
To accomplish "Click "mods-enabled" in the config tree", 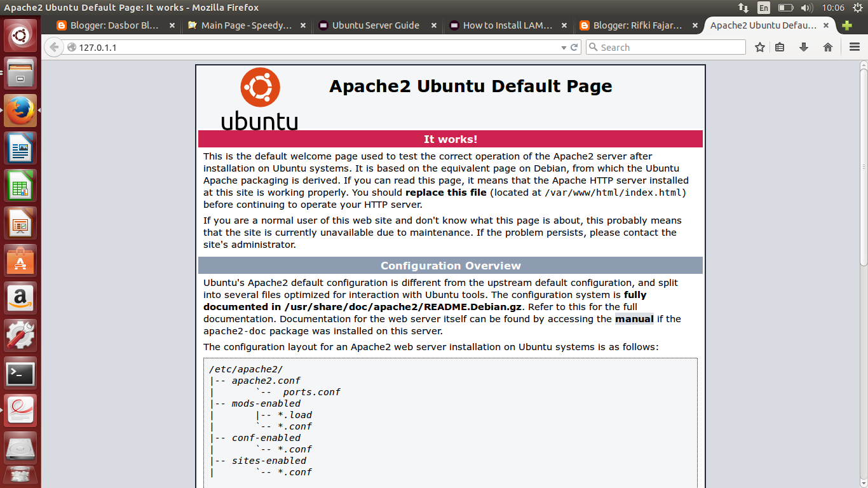I will point(266,403).
